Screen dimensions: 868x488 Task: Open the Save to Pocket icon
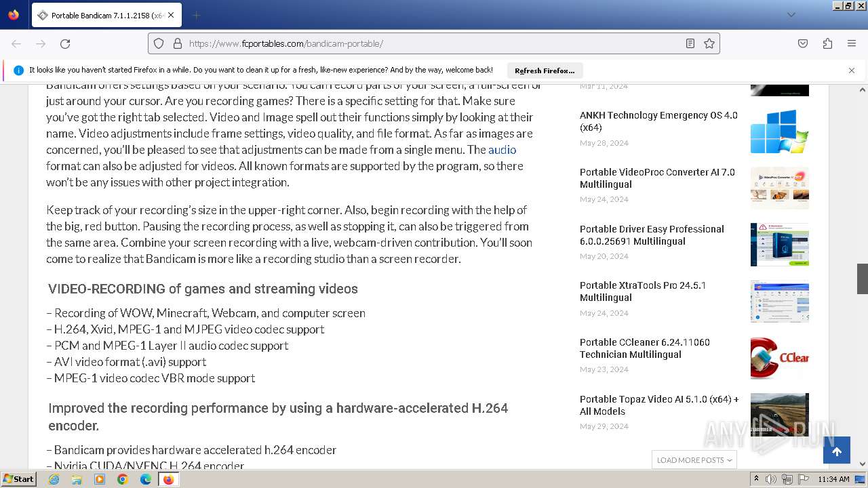[803, 43]
